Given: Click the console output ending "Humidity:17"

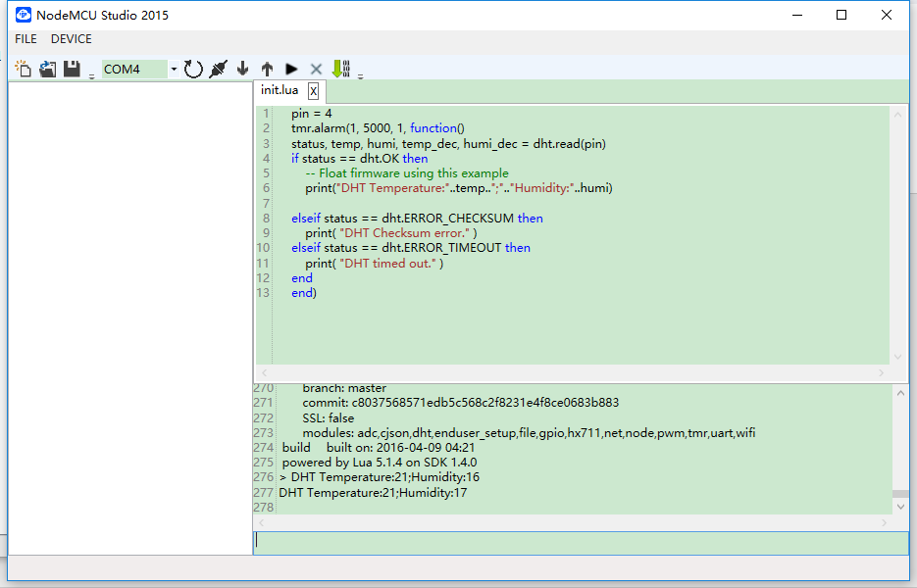Looking at the screenshot, I should coord(373,493).
